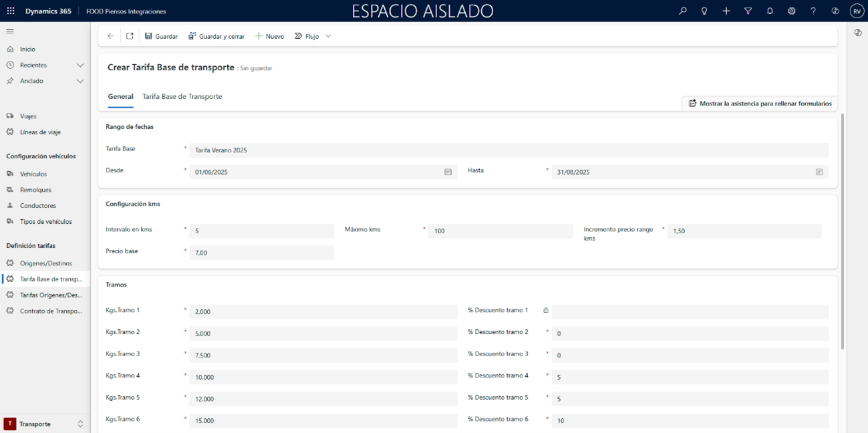Expand the Anclado section chevron
This screenshot has height=433, width=868.
(x=80, y=82)
